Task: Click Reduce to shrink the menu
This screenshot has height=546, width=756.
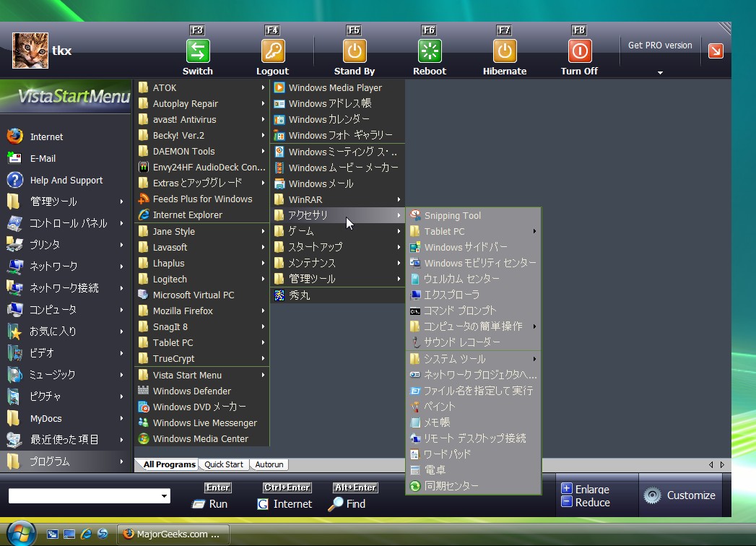Action: click(x=586, y=502)
